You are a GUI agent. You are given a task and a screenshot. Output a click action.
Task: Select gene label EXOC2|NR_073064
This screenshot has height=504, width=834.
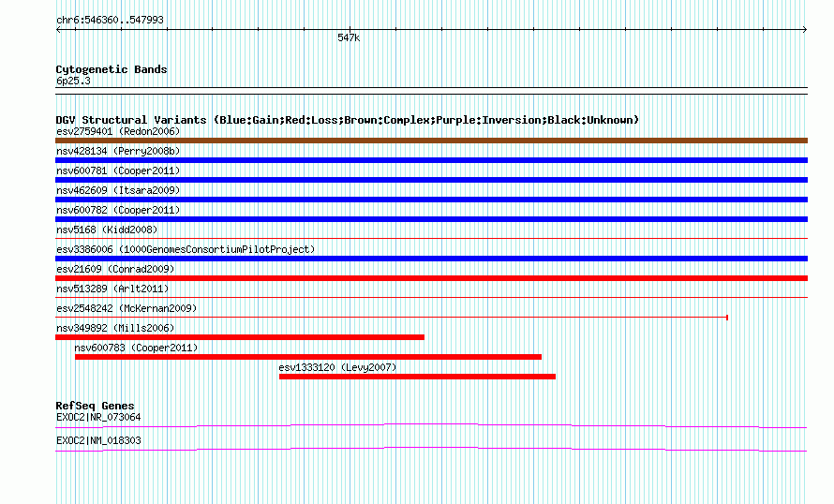pos(98,417)
